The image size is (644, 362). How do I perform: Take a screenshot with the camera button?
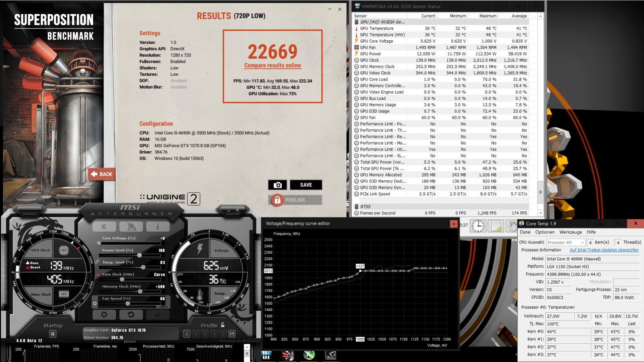(x=278, y=185)
